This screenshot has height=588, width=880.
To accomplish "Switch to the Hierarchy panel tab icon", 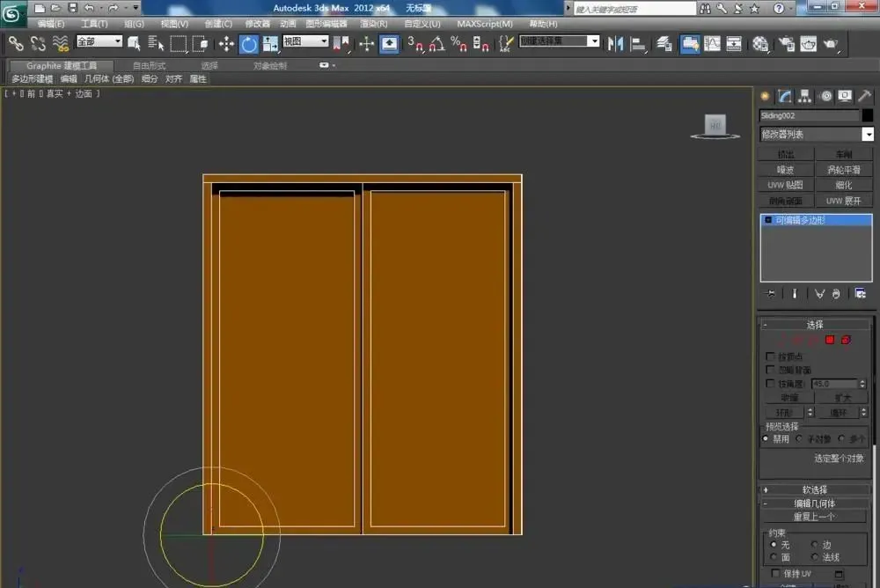I will [805, 96].
